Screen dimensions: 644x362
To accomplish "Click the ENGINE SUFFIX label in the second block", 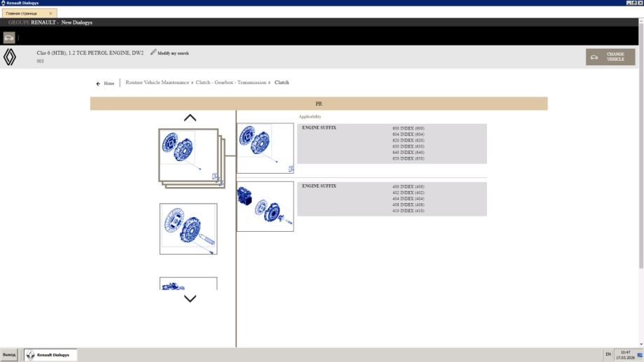I will (319, 186).
